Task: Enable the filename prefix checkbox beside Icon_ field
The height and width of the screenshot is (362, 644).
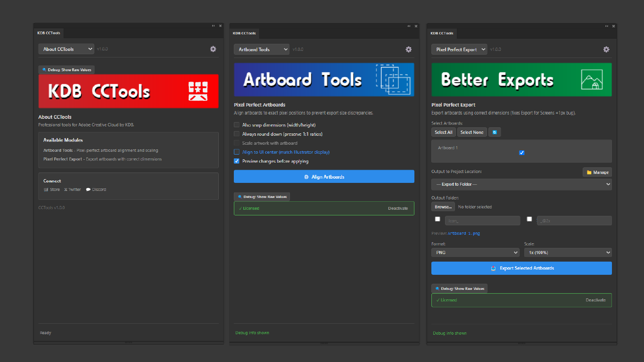Action: 438,219
